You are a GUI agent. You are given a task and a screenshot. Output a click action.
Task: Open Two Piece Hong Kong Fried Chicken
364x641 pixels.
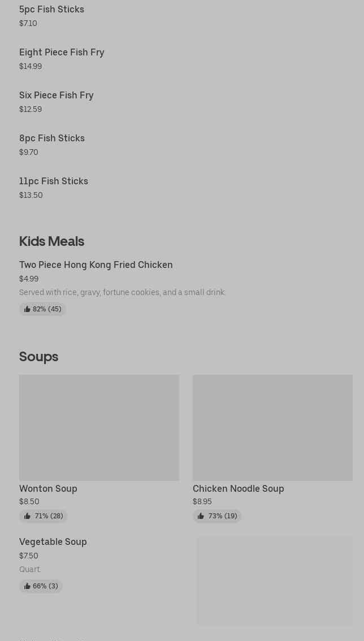click(x=96, y=265)
